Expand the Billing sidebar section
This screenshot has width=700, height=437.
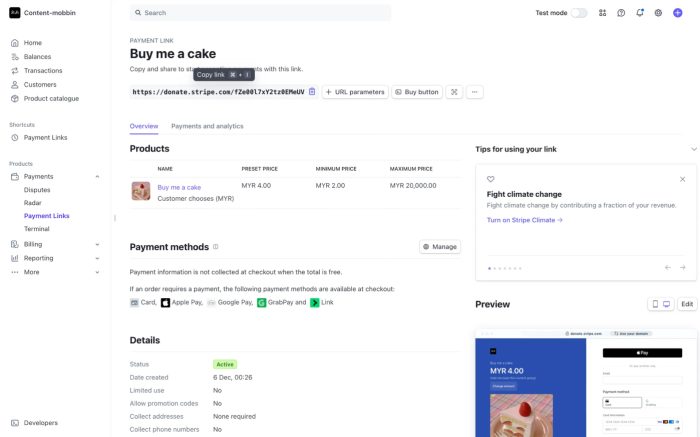tap(97, 244)
